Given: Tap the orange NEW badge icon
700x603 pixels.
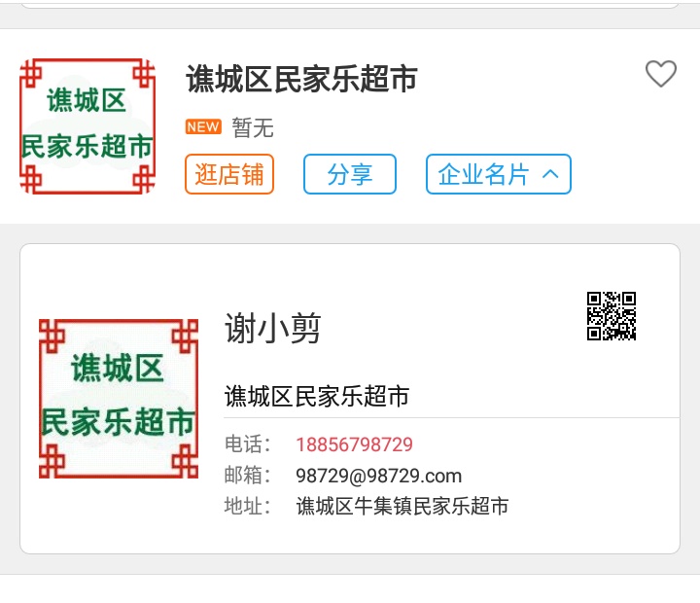Looking at the screenshot, I should [x=203, y=126].
